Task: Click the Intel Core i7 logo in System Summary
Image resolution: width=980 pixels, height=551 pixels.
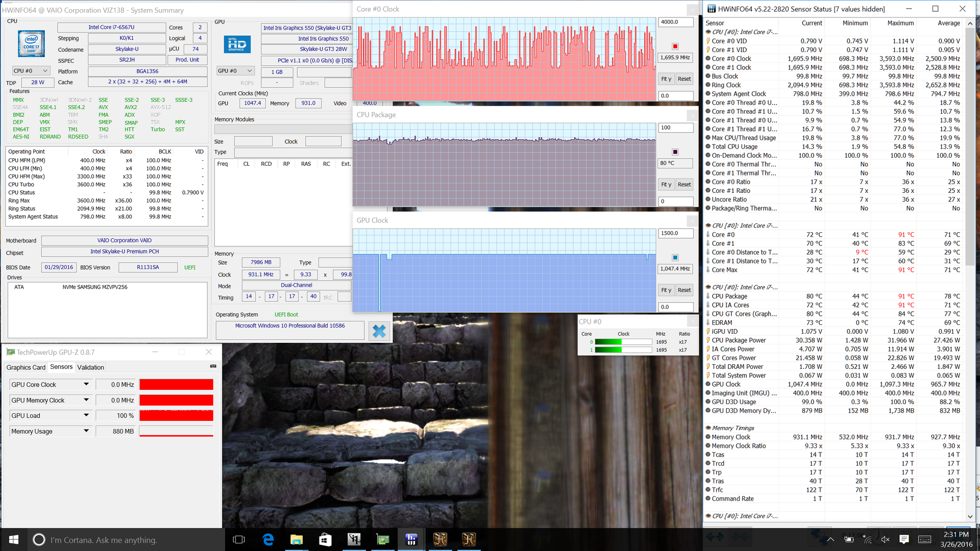Action: (x=31, y=44)
